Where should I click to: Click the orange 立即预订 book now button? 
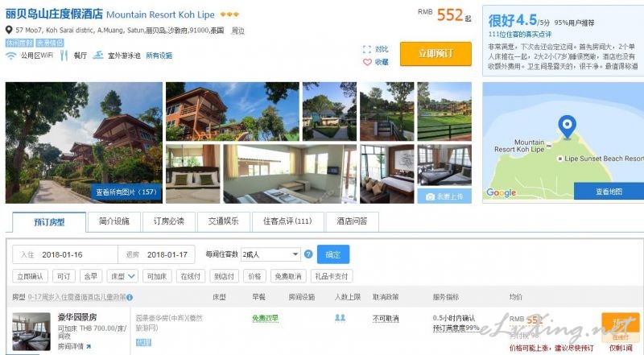436,53
